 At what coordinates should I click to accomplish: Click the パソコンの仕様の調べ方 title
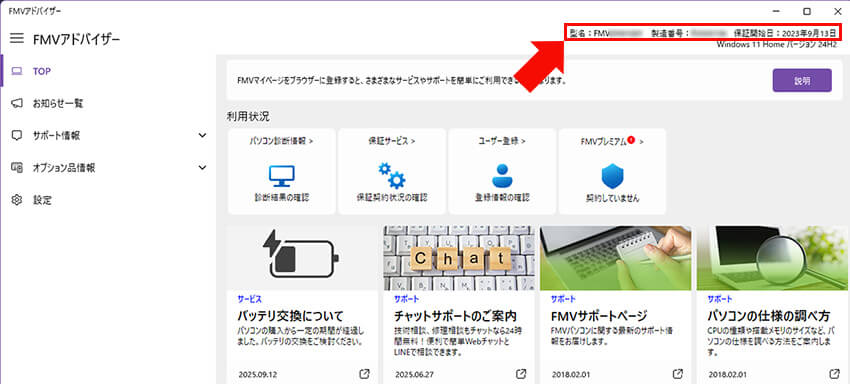click(769, 316)
